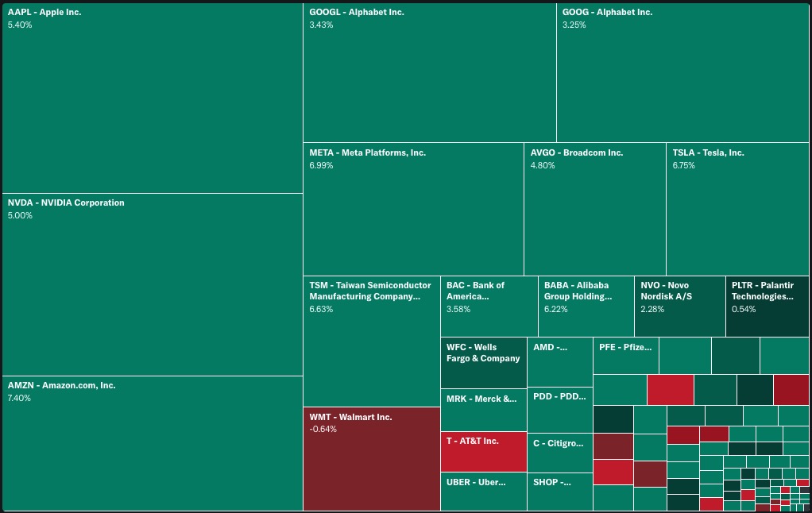Image resolution: width=812 pixels, height=513 pixels.
Task: Click the NVDA - NVIDIA Corporation tile
Action: pos(153,285)
